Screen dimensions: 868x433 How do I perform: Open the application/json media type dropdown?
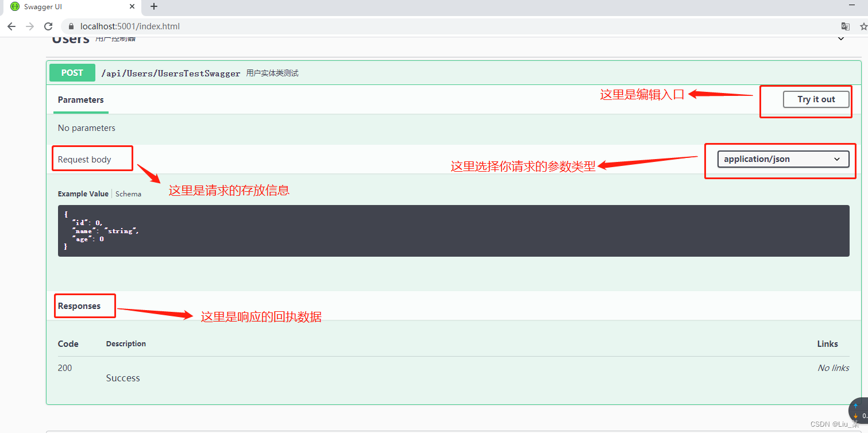(783, 159)
